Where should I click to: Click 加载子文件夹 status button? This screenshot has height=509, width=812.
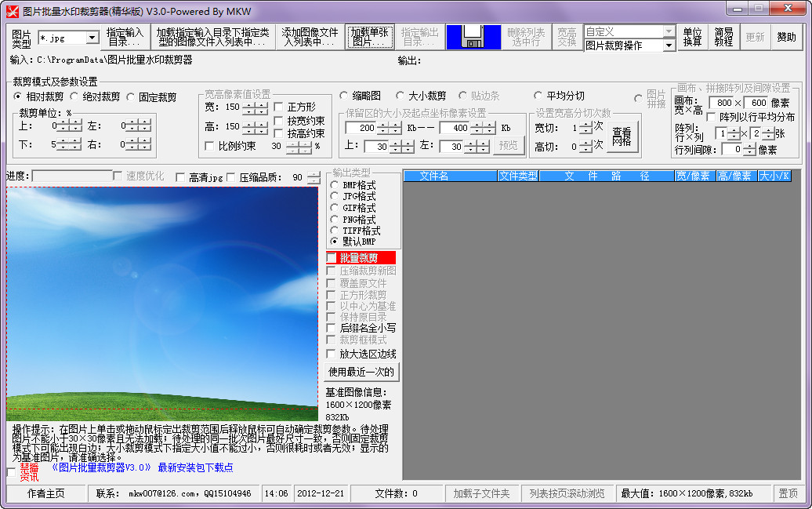[x=481, y=493]
